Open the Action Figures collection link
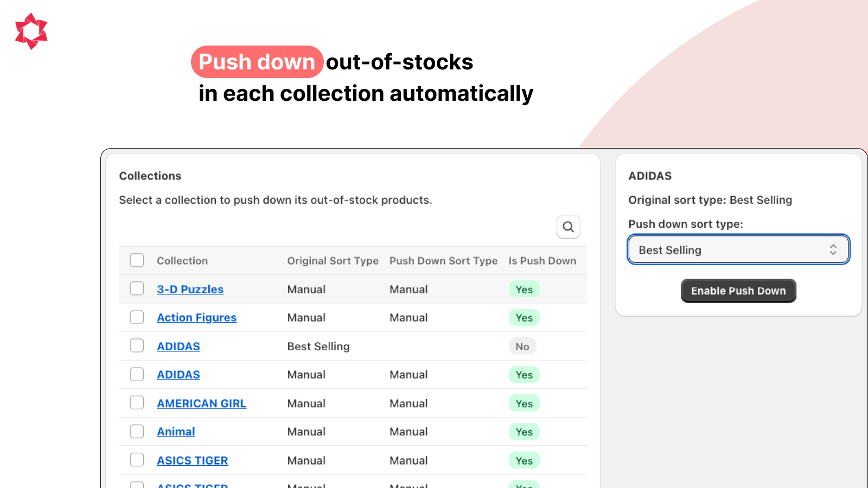This screenshot has width=868, height=488. [196, 318]
